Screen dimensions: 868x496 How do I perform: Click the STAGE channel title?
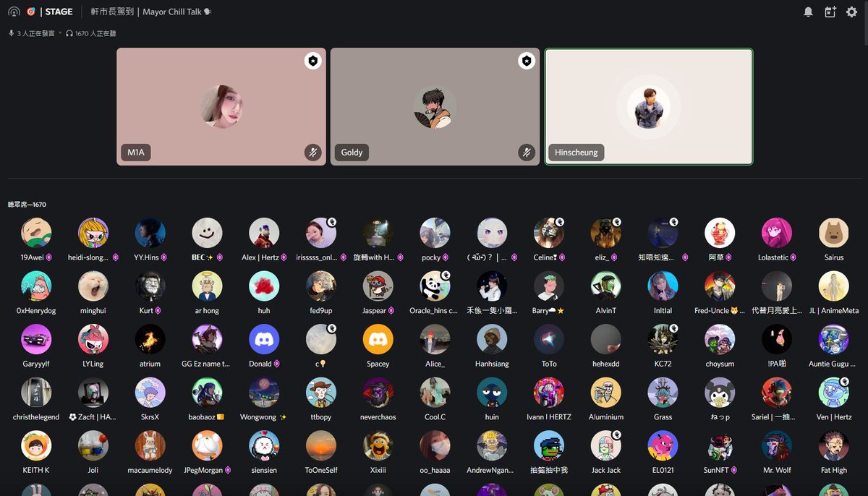coord(59,12)
